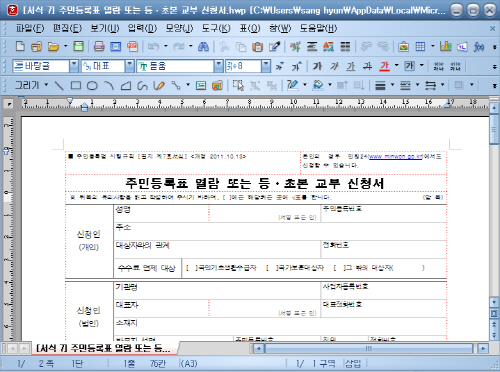Screen dimensions: 500x372
Task: Toggle underline 가 formatting
Action: click(x=351, y=66)
